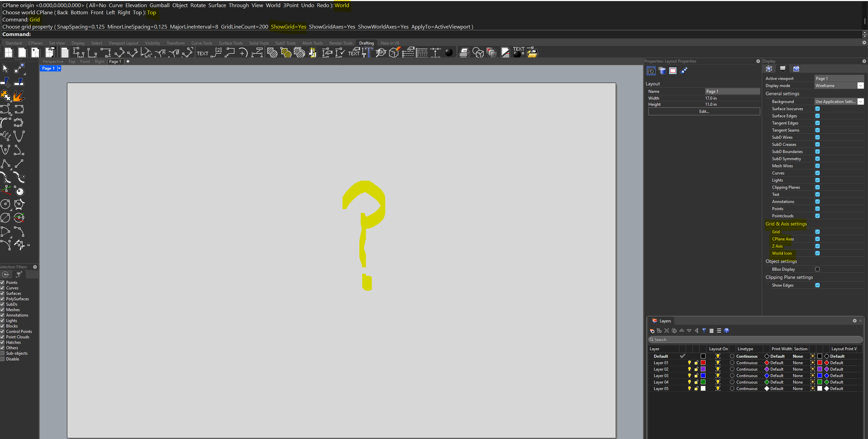Open the Page 1 viewport title dropdown arrow
This screenshot has width=868, height=439.
(x=59, y=68)
